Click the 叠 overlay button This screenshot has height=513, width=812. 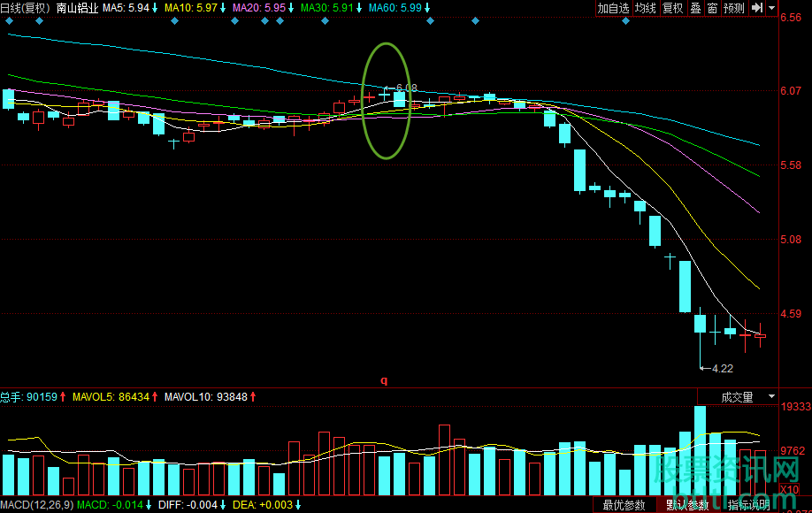[x=695, y=8]
